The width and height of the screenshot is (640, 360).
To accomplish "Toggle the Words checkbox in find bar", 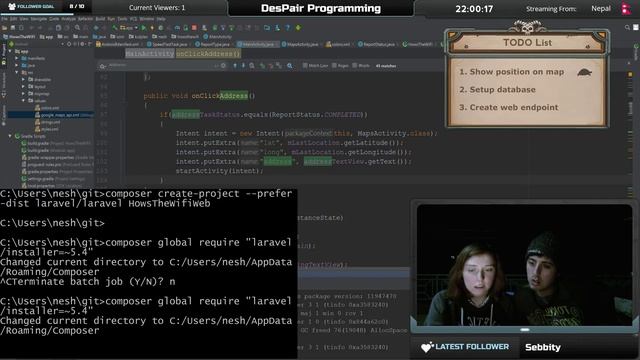I will tap(355, 65).
